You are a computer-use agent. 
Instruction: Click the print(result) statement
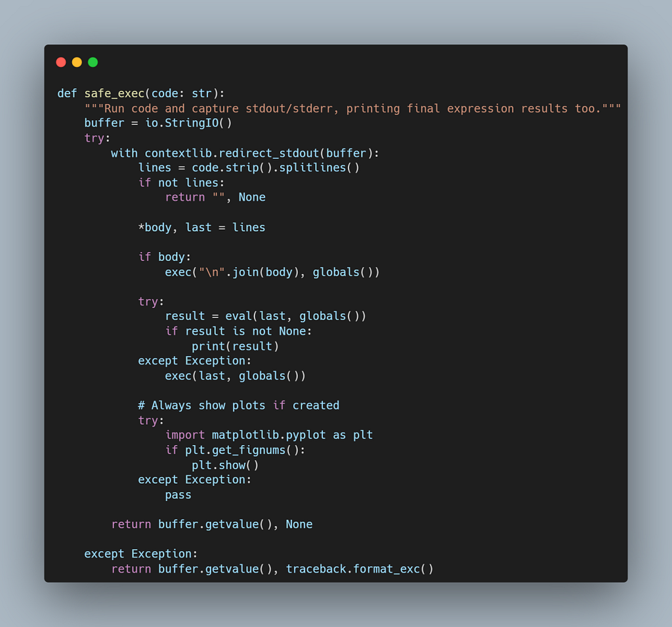pos(236,346)
